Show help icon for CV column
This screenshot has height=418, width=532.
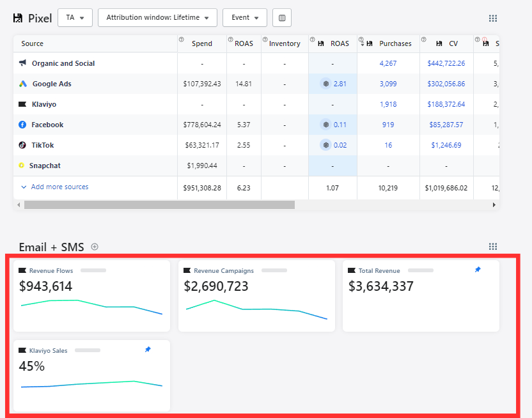point(423,40)
